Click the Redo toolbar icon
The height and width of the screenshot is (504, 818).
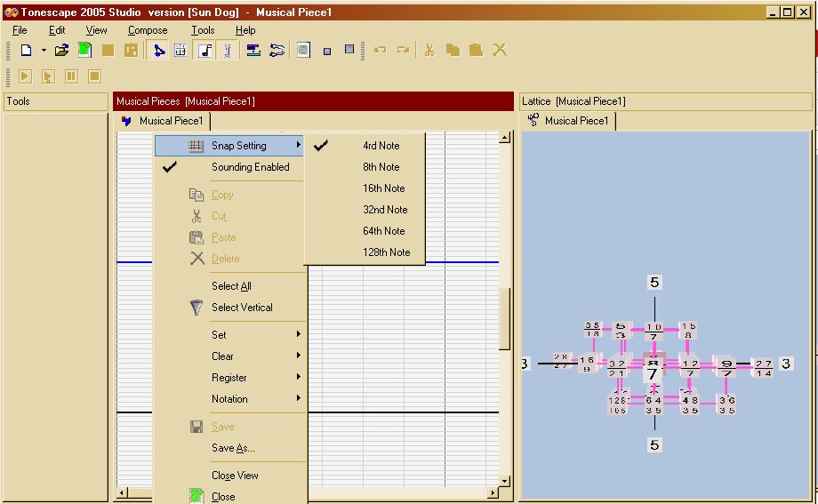403,50
